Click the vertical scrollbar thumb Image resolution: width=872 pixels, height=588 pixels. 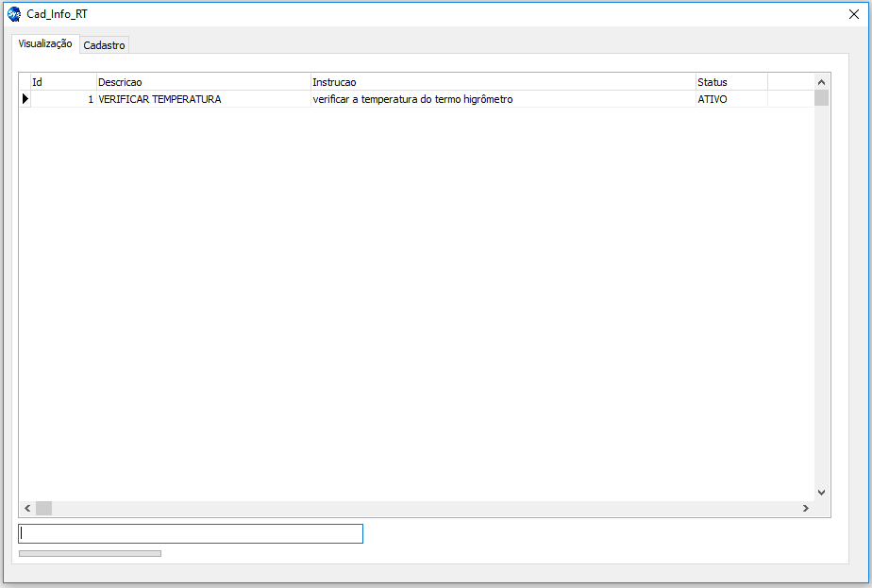(x=821, y=98)
